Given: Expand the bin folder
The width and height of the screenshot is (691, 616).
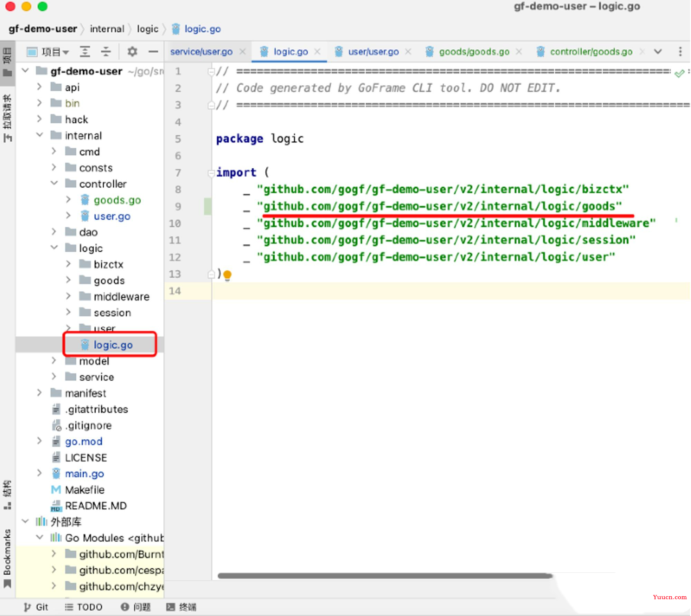Looking at the screenshot, I should coord(39,103).
